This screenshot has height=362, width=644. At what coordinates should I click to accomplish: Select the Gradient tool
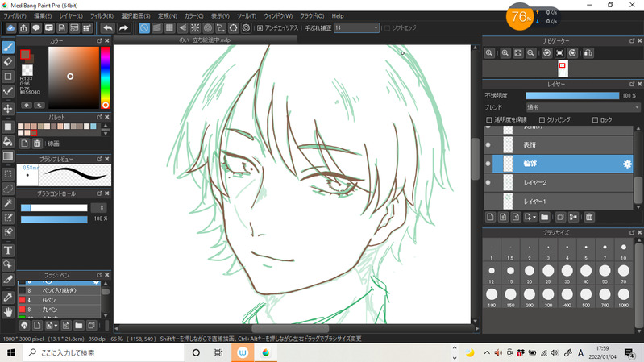8,156
